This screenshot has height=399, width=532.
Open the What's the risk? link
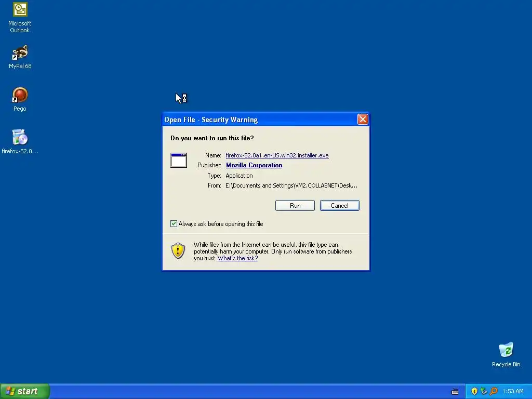click(237, 258)
